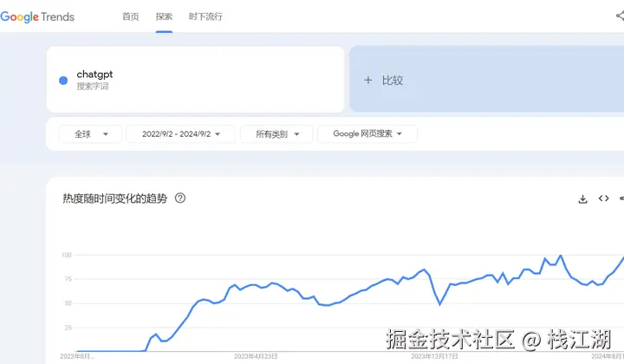Click the blue chatgpt color dot

click(x=63, y=81)
